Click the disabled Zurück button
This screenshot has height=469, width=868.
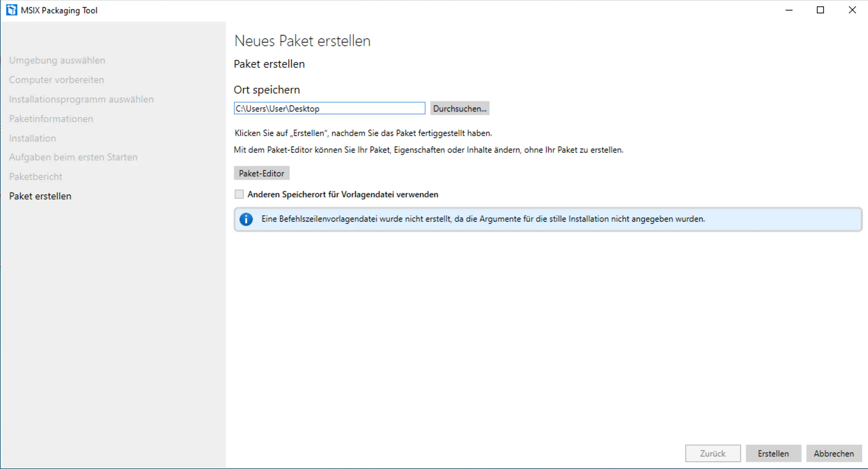tap(713, 453)
